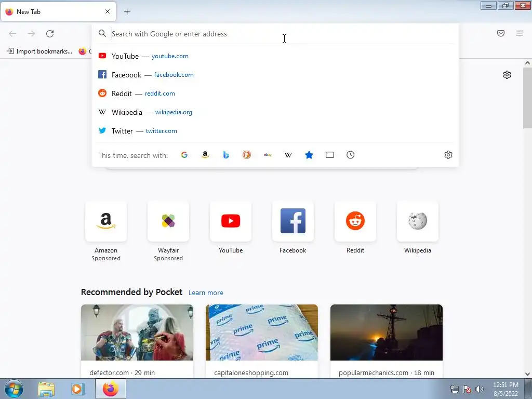Click Learn more next to Pocket
The width and height of the screenshot is (532, 399).
[206, 292]
